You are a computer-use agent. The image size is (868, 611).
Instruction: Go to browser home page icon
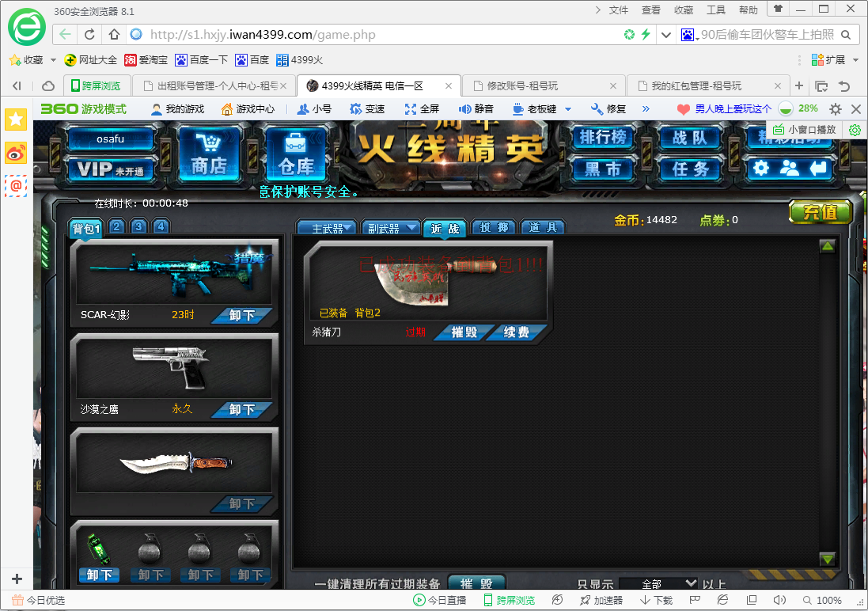114,34
